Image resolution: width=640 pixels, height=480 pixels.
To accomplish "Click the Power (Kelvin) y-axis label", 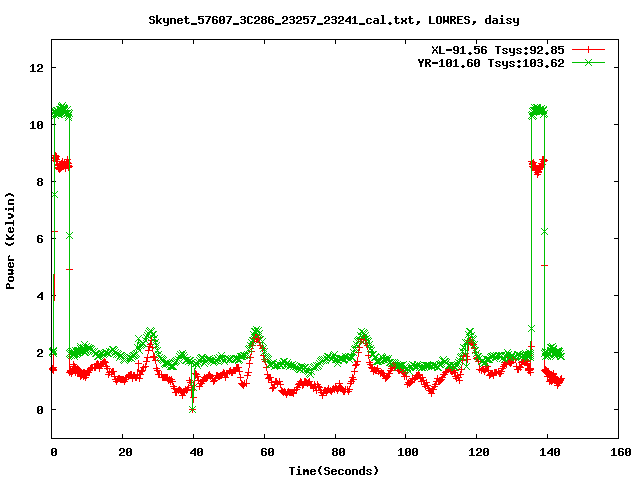I will pos(10,241).
